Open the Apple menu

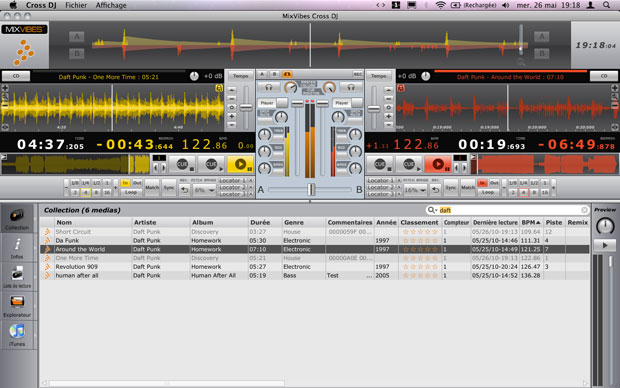[x=13, y=5]
